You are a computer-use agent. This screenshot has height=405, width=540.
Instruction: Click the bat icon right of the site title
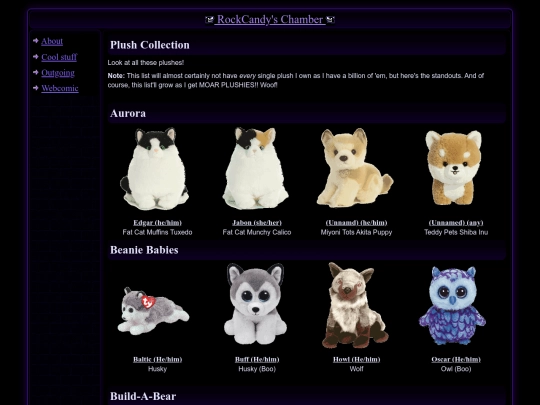click(330, 20)
